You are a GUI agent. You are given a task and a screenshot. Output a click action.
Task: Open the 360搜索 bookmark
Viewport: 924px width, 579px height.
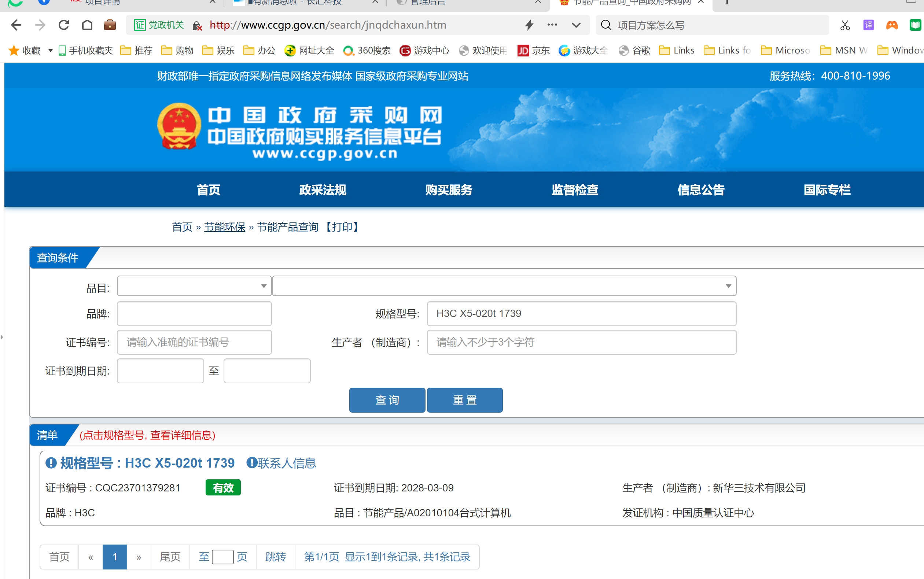tap(367, 51)
